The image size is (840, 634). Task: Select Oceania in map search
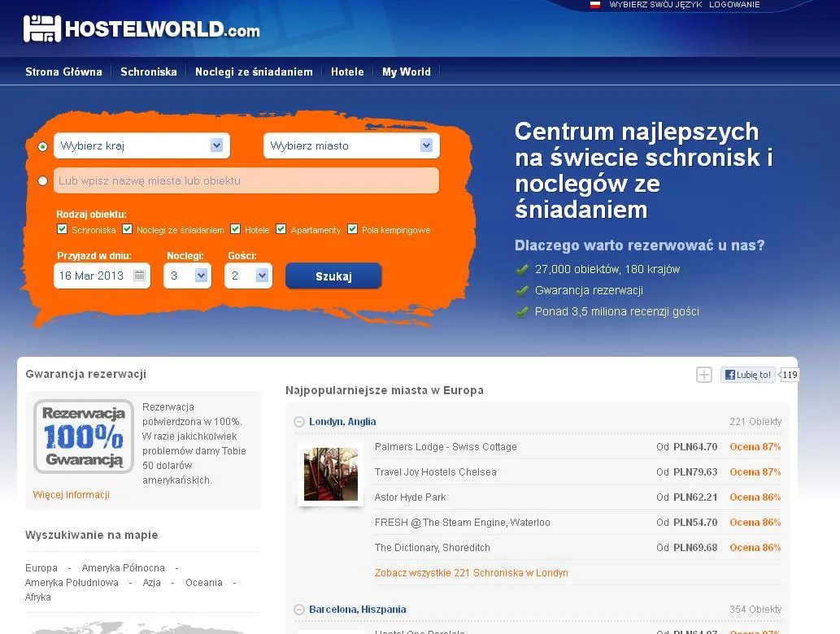203,583
